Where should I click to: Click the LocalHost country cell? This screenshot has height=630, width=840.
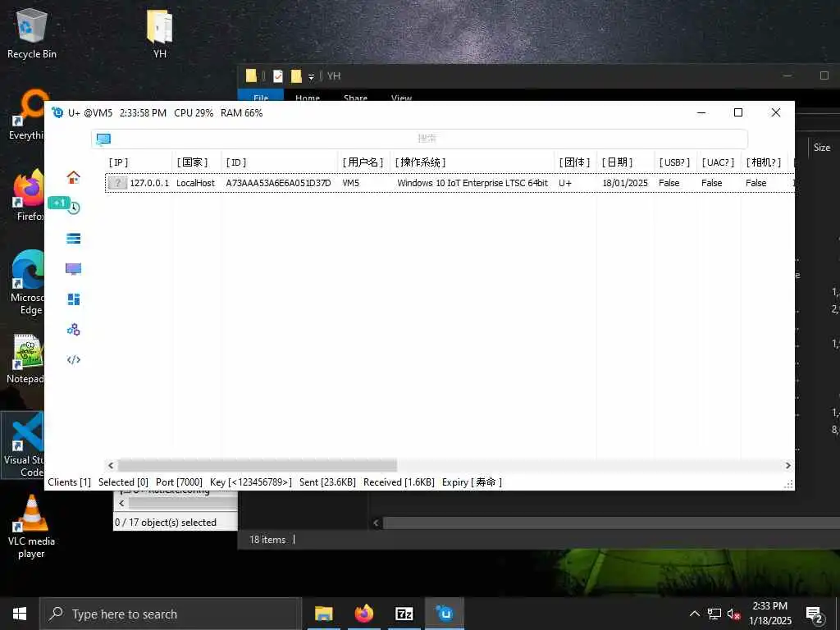pyautogui.click(x=195, y=183)
